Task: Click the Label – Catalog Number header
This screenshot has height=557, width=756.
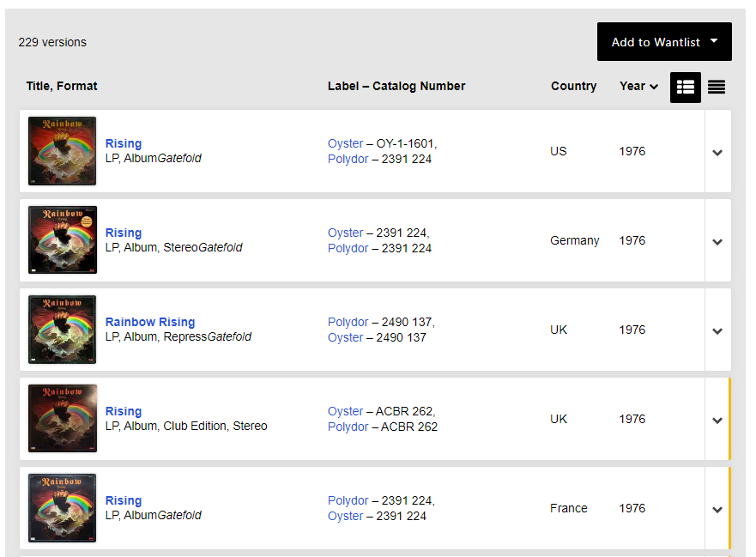Action: click(396, 86)
